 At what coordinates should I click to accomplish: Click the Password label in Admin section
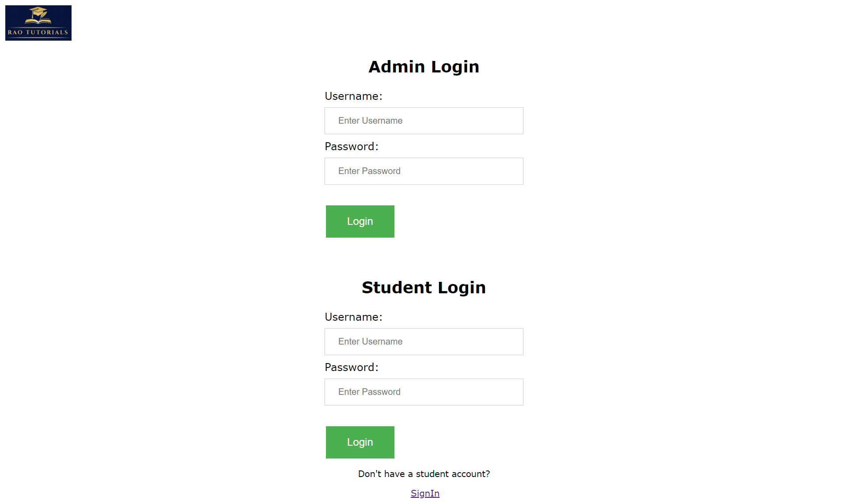pyautogui.click(x=351, y=146)
